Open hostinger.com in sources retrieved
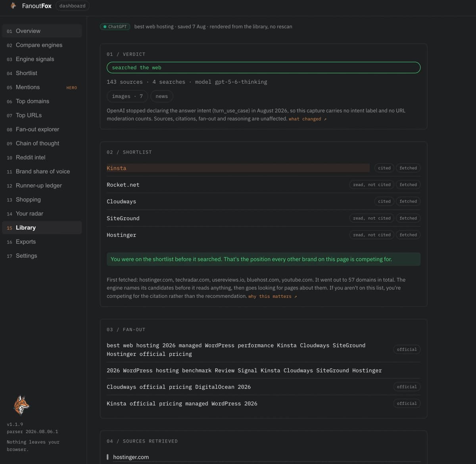 click(x=131, y=457)
